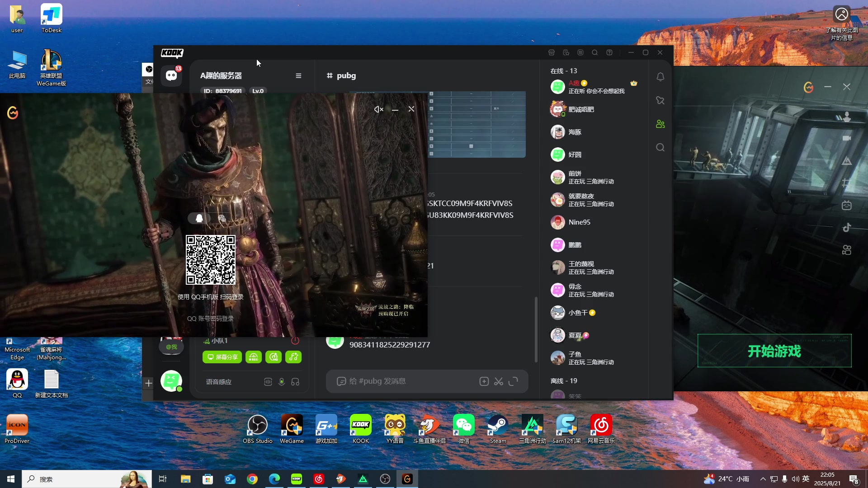Screen dimensions: 868x488
Task: Select member Nine95 in online list
Action: [594, 222]
